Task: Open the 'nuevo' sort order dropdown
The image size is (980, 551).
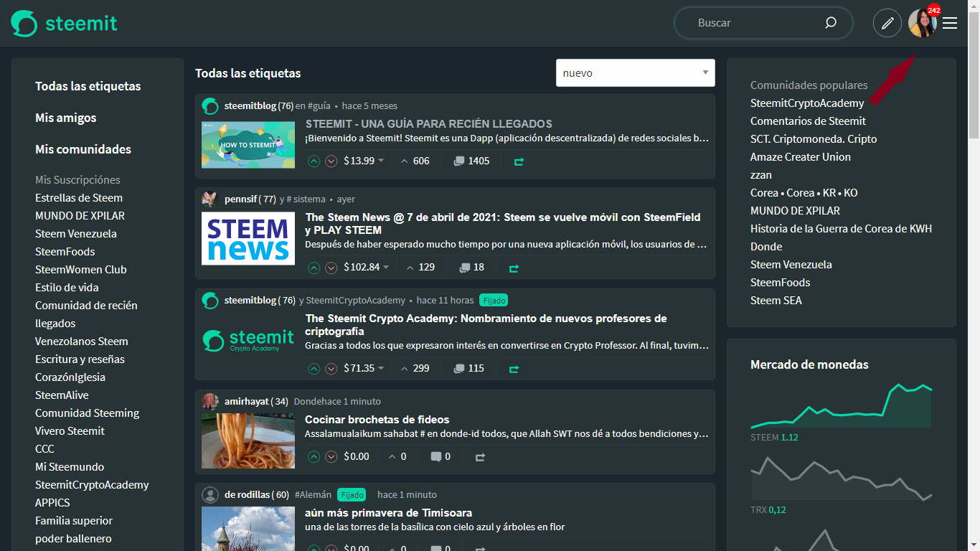Action: click(x=636, y=72)
